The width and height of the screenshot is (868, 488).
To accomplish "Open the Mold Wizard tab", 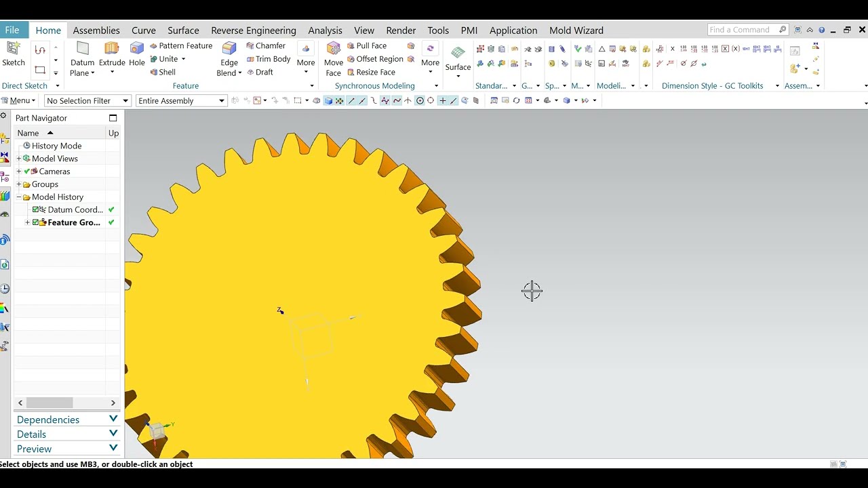I will (576, 30).
